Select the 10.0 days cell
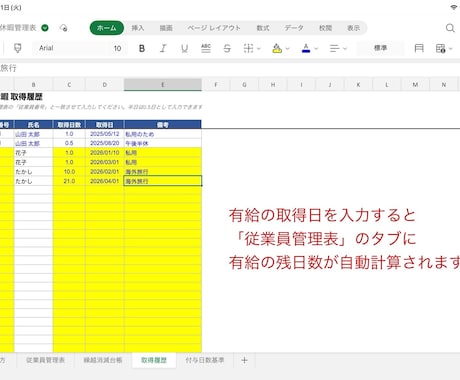This screenshot has height=380, width=460. click(69, 172)
